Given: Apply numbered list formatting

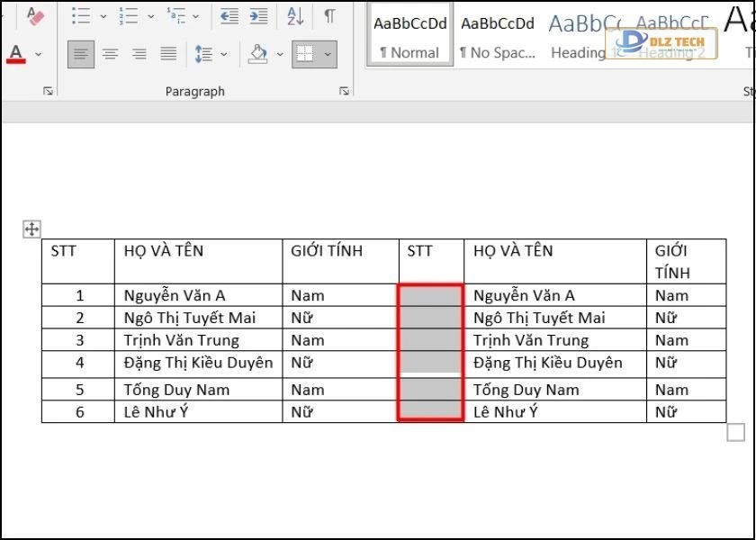Looking at the screenshot, I should click(x=129, y=16).
